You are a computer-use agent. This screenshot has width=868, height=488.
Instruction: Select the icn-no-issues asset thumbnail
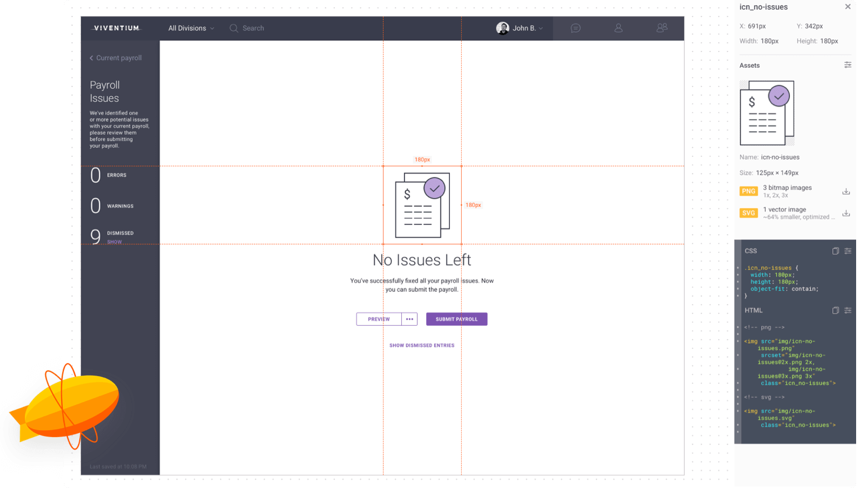click(x=767, y=113)
